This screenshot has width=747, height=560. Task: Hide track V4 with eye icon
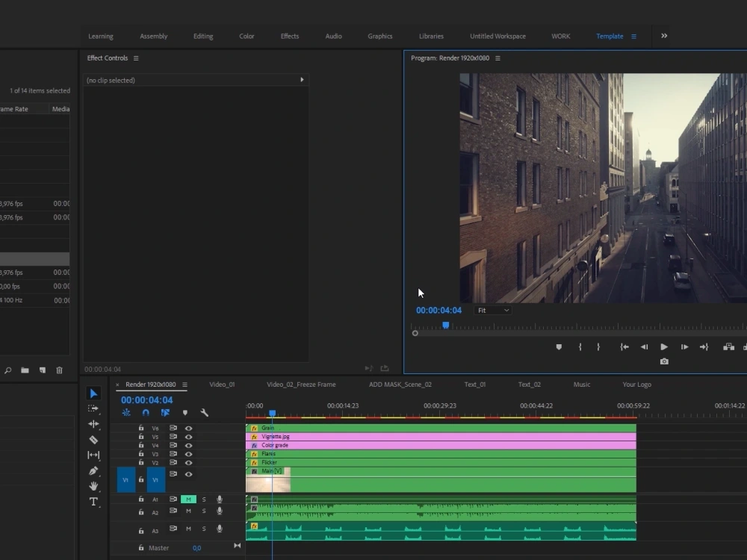click(x=189, y=445)
